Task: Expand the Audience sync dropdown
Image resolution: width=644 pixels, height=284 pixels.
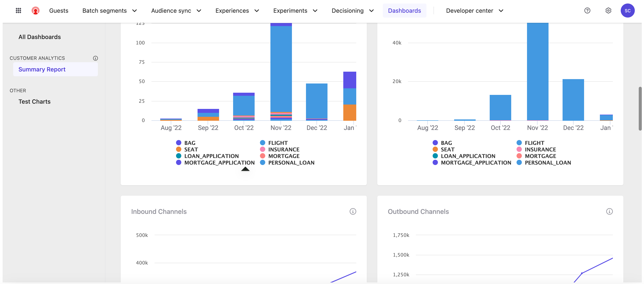Action: [176, 11]
